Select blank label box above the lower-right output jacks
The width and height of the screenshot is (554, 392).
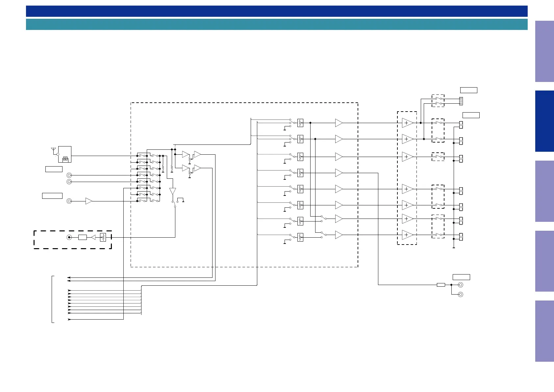tap(462, 277)
